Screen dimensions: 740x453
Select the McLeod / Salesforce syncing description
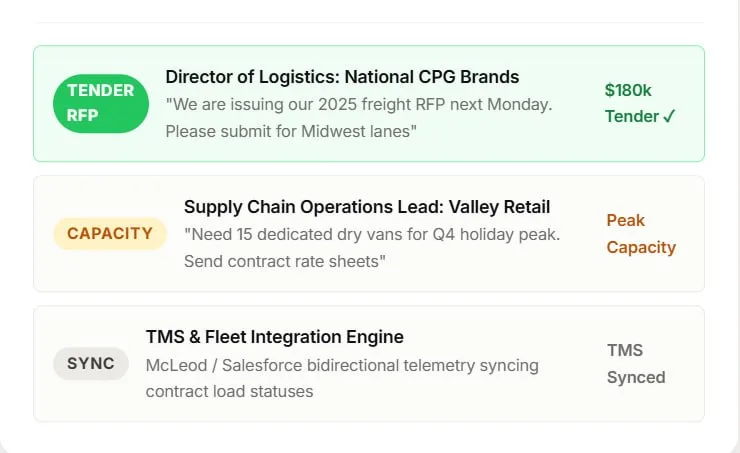point(342,378)
